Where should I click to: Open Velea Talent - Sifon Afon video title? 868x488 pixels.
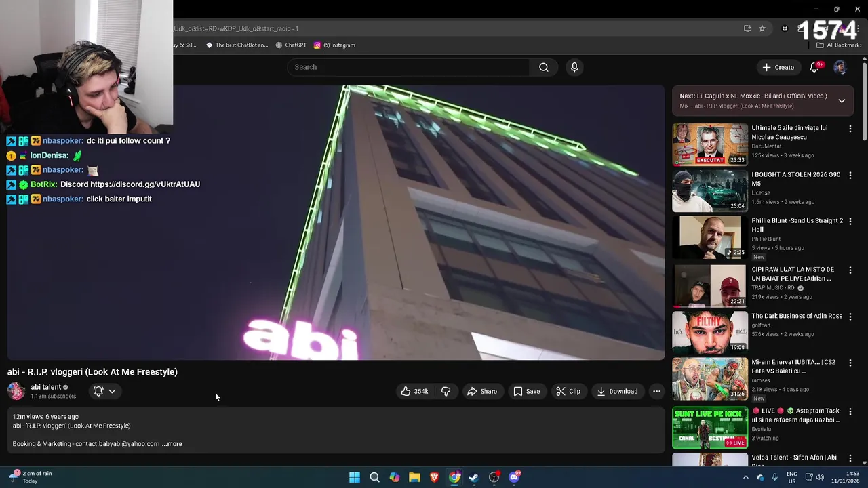click(x=794, y=460)
